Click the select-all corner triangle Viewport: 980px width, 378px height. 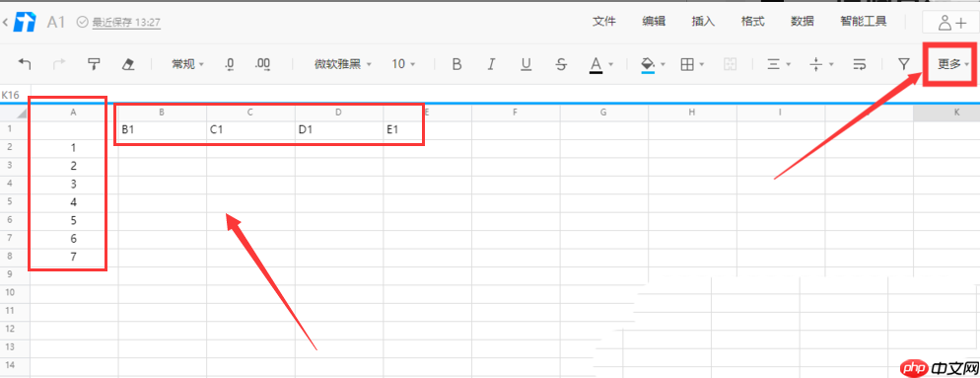[22, 113]
